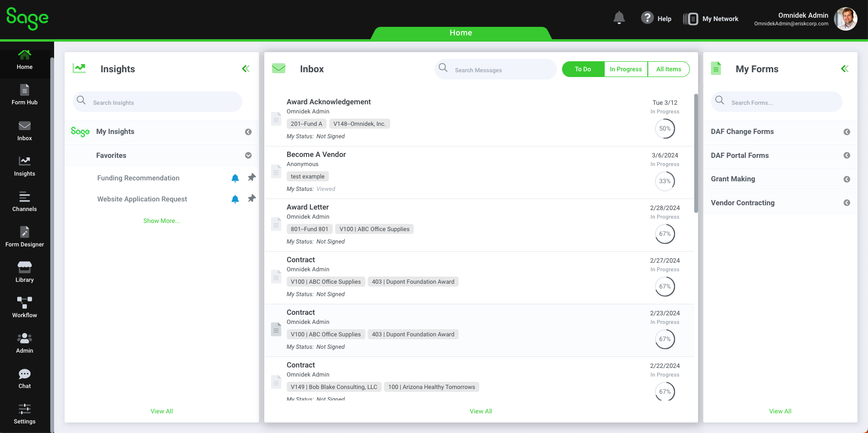Click the Search Messages field
Viewport: 868px width, 433px height.
coord(496,69)
